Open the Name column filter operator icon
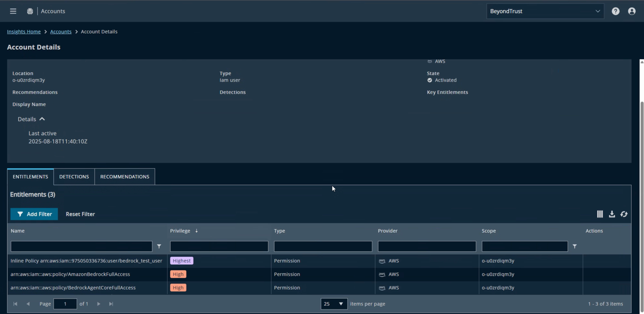Image resolution: width=644 pixels, height=314 pixels. [x=159, y=246]
